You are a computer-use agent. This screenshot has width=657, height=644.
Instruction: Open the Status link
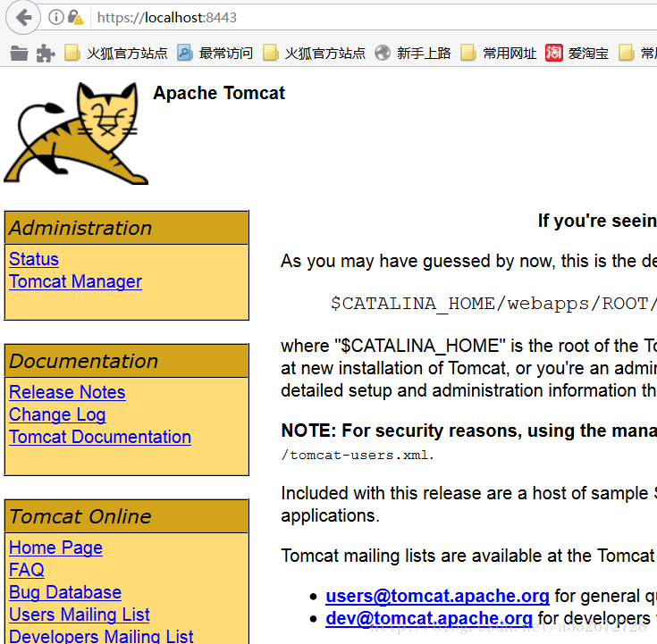coord(34,259)
